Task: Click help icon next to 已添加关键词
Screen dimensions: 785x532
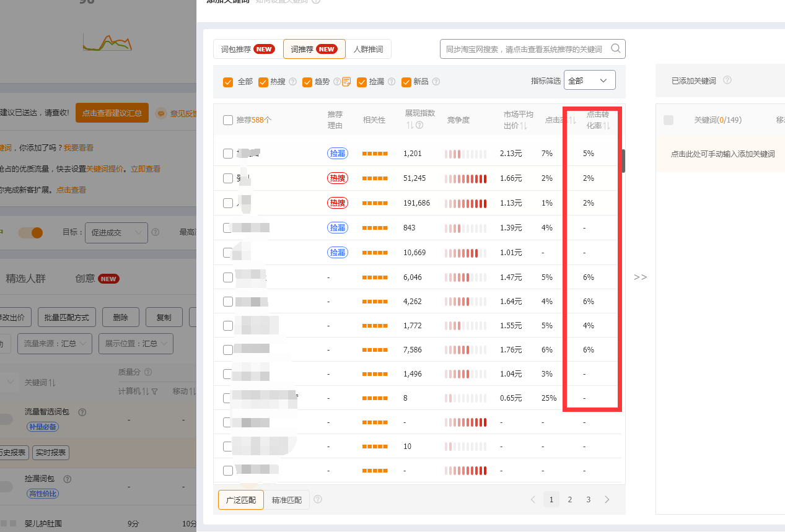Action: point(727,81)
